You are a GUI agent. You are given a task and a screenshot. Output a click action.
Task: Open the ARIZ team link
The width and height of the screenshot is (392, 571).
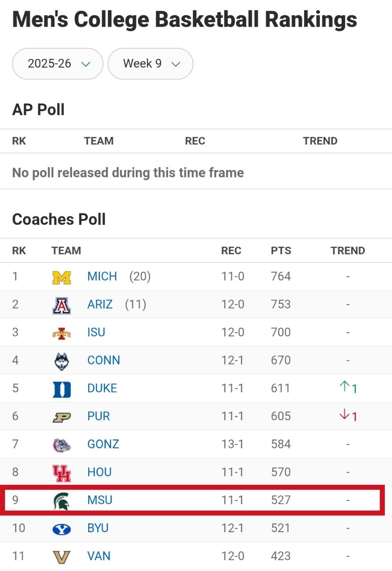click(100, 305)
